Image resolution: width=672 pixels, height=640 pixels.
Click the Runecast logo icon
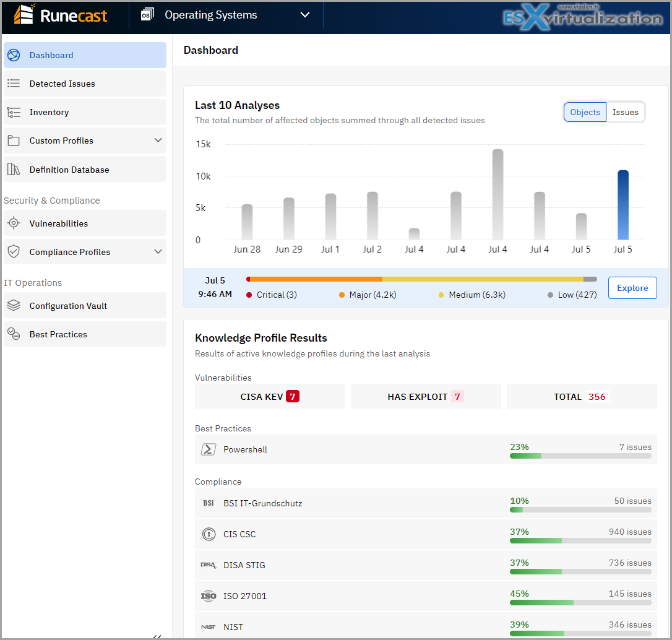(24, 14)
